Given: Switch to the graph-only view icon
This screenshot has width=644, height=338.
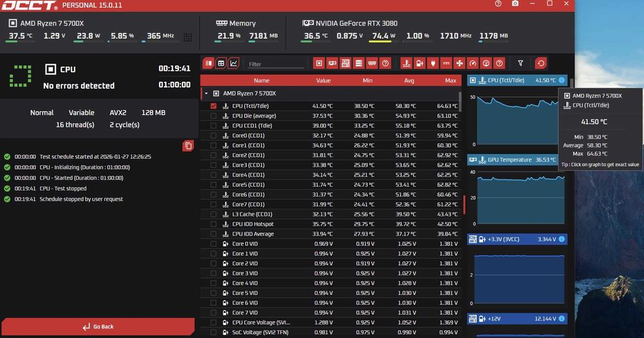Looking at the screenshot, I should [233, 63].
